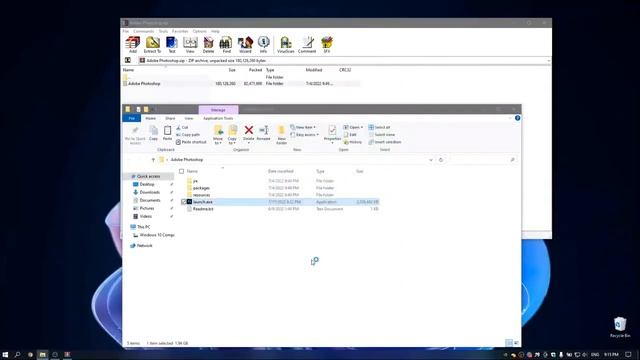Click WinRAR up-one-level icon beside address bar
The width and height of the screenshot is (640, 360).
pyautogui.click(x=128, y=60)
